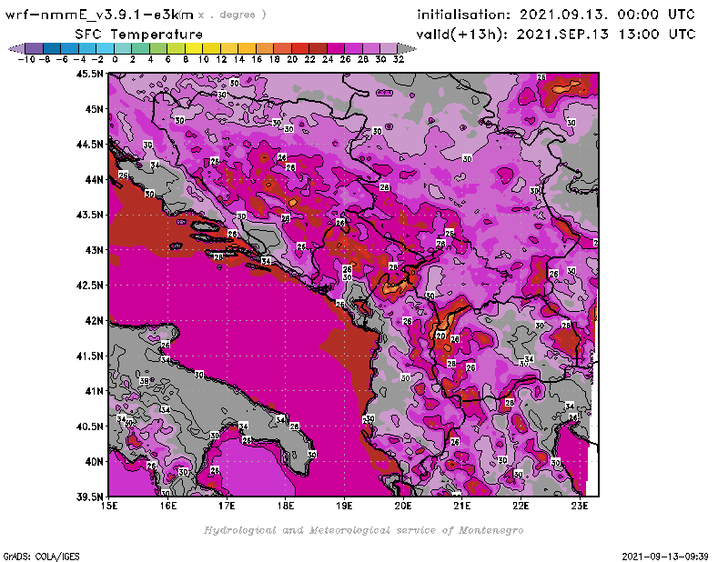
Task: Click the '41N' latitude axis label
Action: tap(95, 391)
